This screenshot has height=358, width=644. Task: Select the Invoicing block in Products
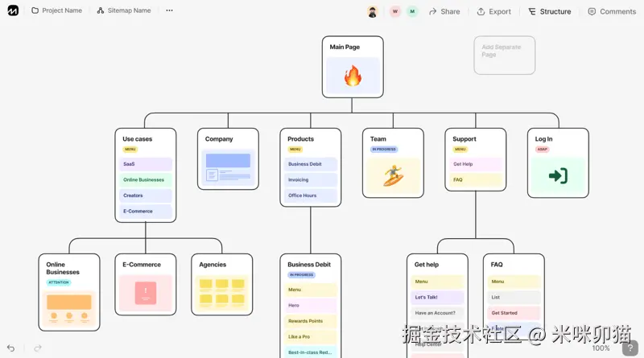311,180
